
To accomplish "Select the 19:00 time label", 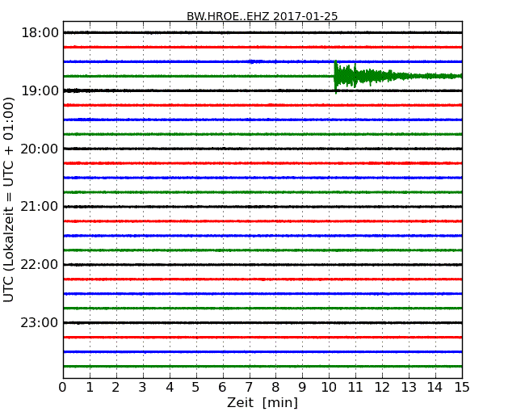I will pyautogui.click(x=40, y=90).
